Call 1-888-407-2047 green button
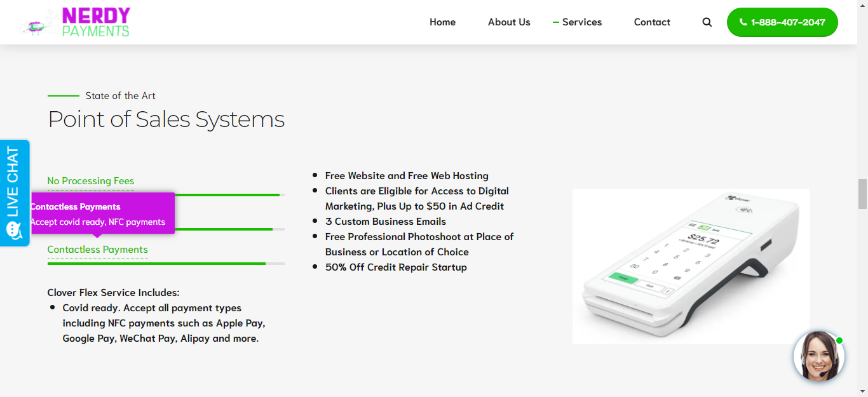The height and width of the screenshot is (397, 868). click(782, 22)
